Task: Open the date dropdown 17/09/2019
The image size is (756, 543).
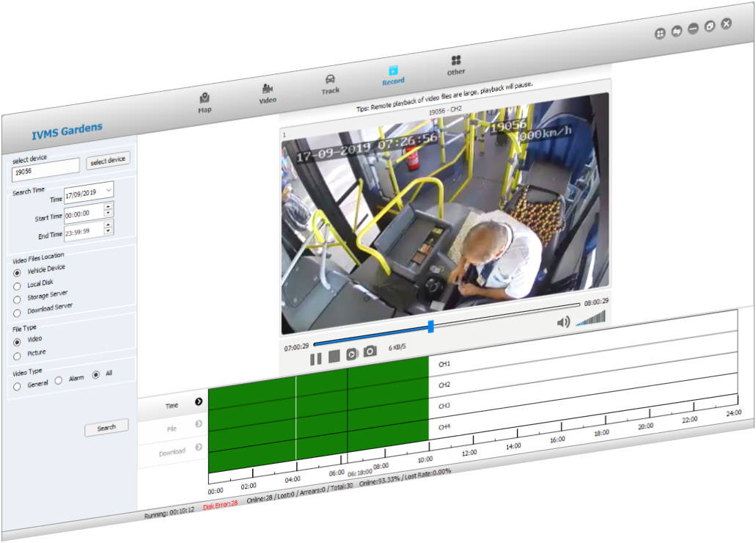Action: coord(109,190)
